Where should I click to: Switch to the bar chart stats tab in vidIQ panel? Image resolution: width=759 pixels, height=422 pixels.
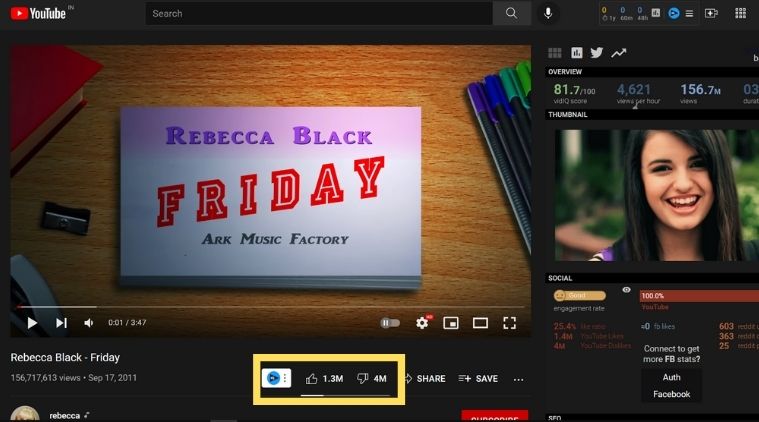click(577, 53)
